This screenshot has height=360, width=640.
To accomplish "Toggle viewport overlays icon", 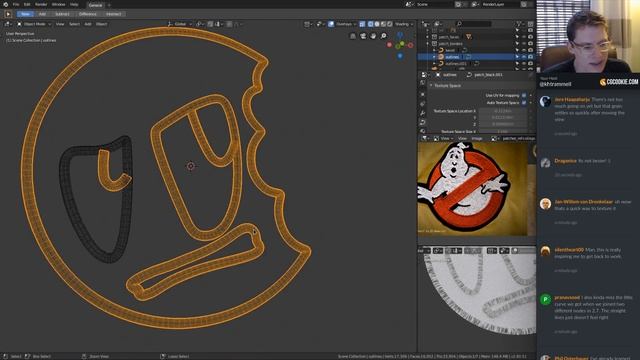I will [x=331, y=24].
